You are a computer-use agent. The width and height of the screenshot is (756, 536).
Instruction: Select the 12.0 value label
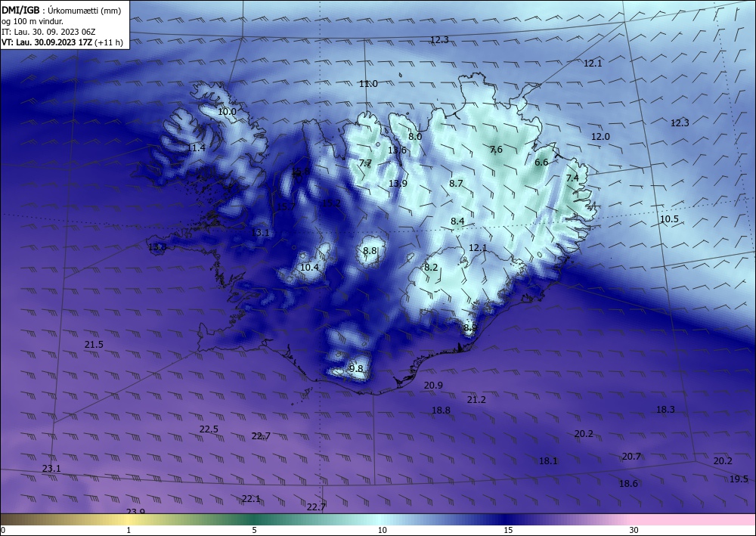tap(600, 137)
